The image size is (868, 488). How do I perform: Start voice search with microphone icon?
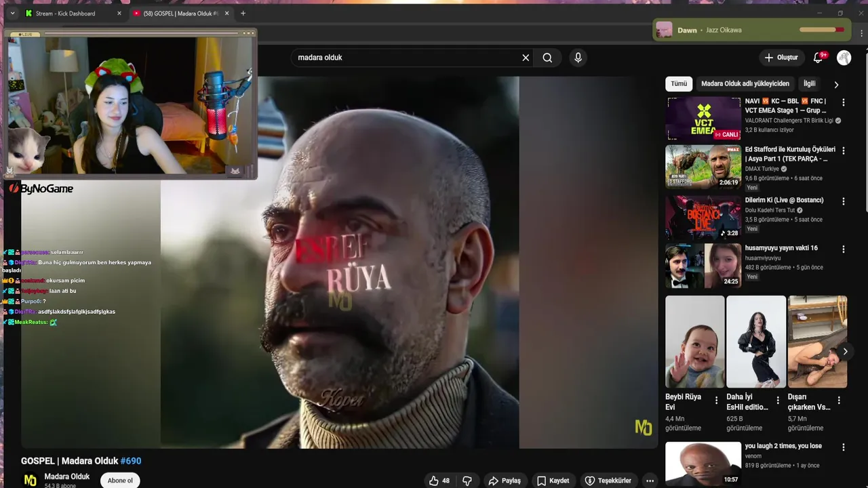point(578,58)
